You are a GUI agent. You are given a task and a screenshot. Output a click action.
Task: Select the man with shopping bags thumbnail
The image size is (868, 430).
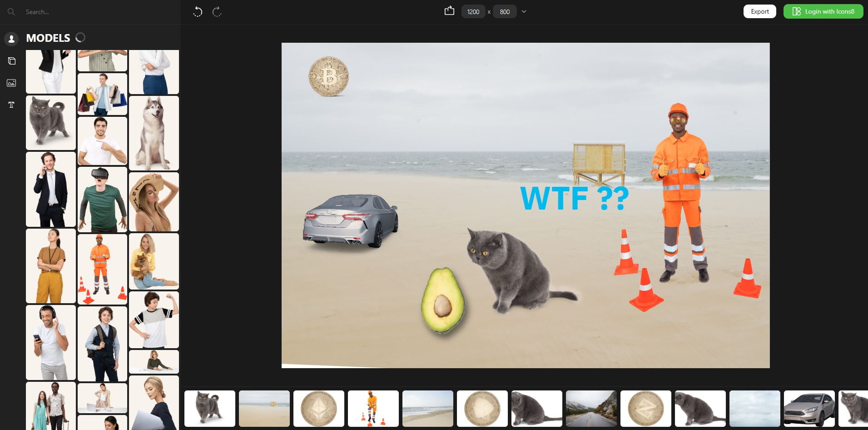click(102, 94)
